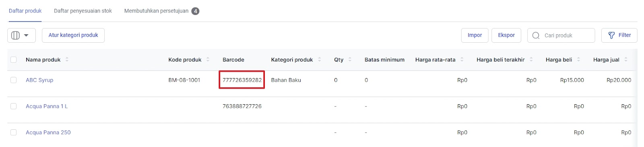The height and width of the screenshot is (147, 644).
Task: Click the Filter funnel icon
Action: [611, 35]
